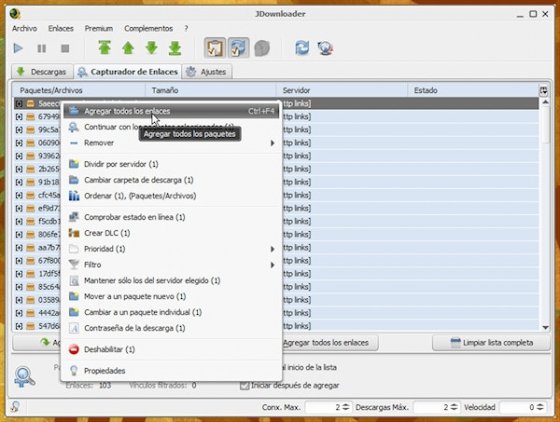560x422 pixels.
Task: Select Mover a un paquete nuevo (1)
Action: click(x=171, y=296)
